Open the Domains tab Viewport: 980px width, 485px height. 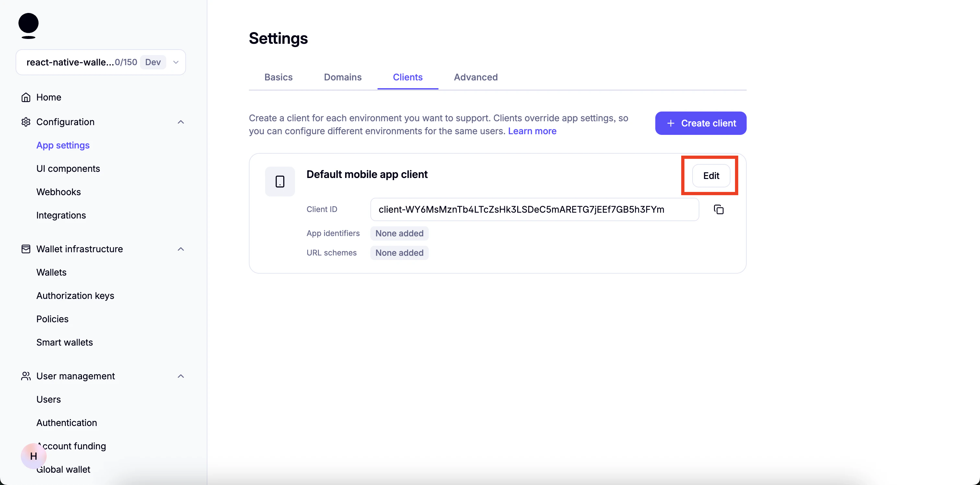tap(343, 77)
